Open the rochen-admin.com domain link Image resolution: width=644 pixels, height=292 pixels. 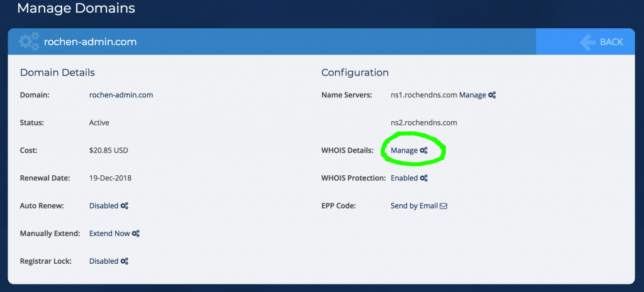(121, 95)
